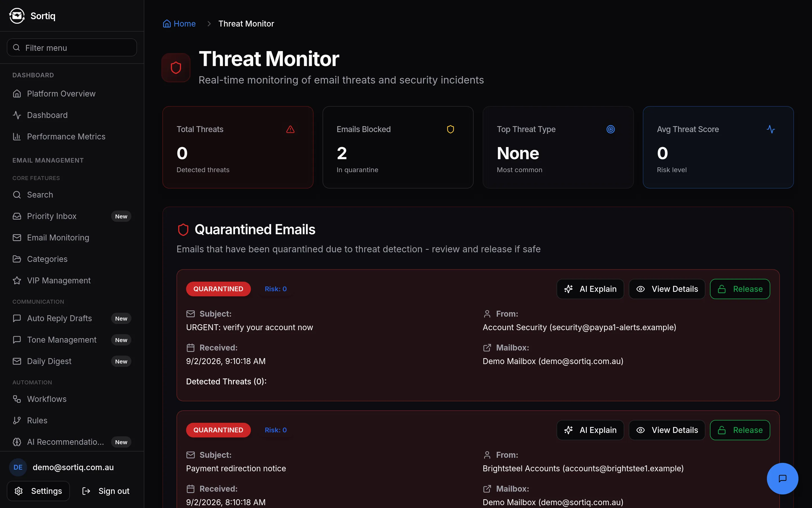Open AI Recommendations menu item
Viewport: 812px width, 508px height.
72,442
